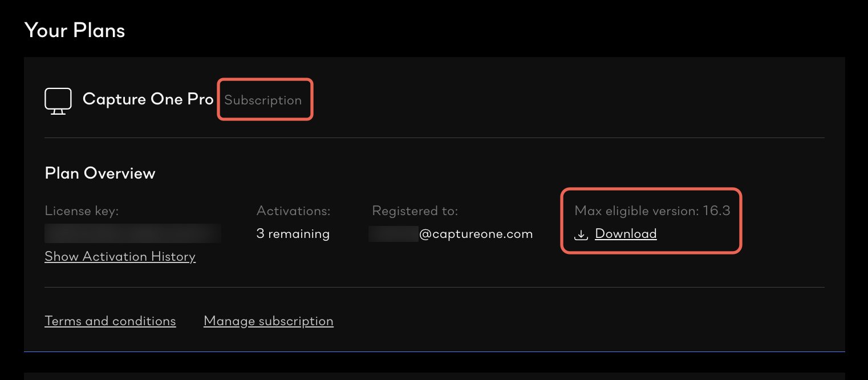Show Activation History

[x=120, y=257]
